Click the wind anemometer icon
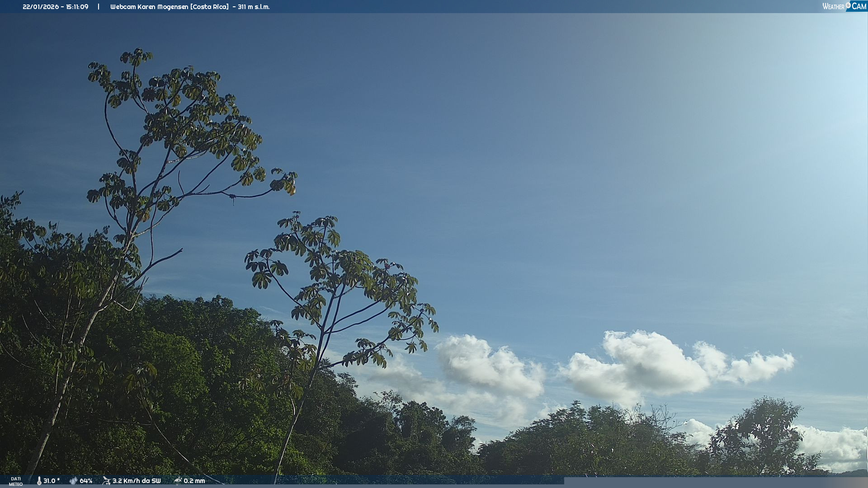The height and width of the screenshot is (488, 868). point(107,481)
